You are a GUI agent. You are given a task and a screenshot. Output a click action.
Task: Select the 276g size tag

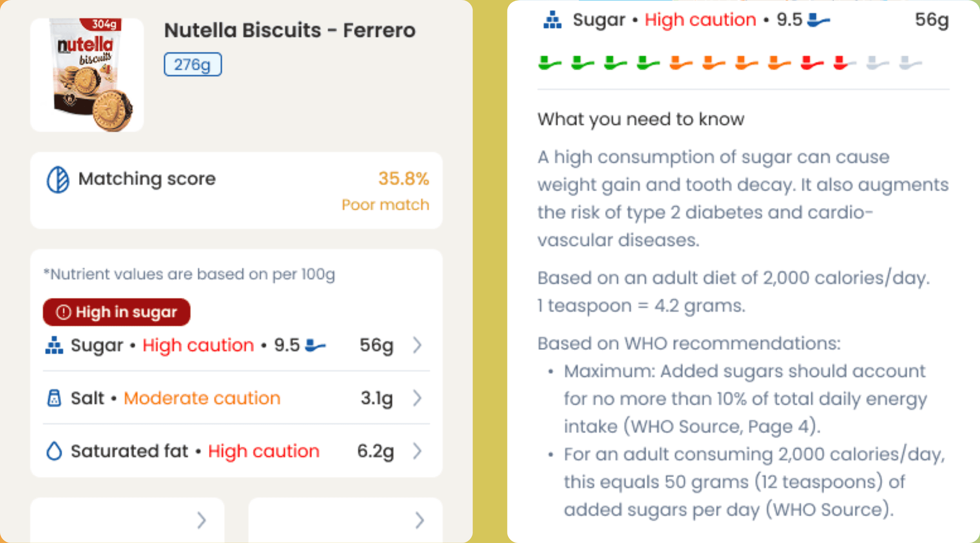[192, 65]
